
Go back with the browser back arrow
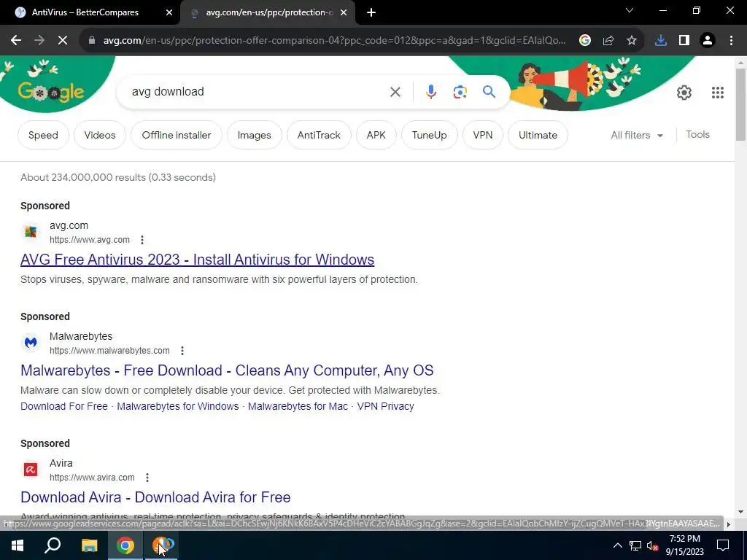(x=16, y=41)
